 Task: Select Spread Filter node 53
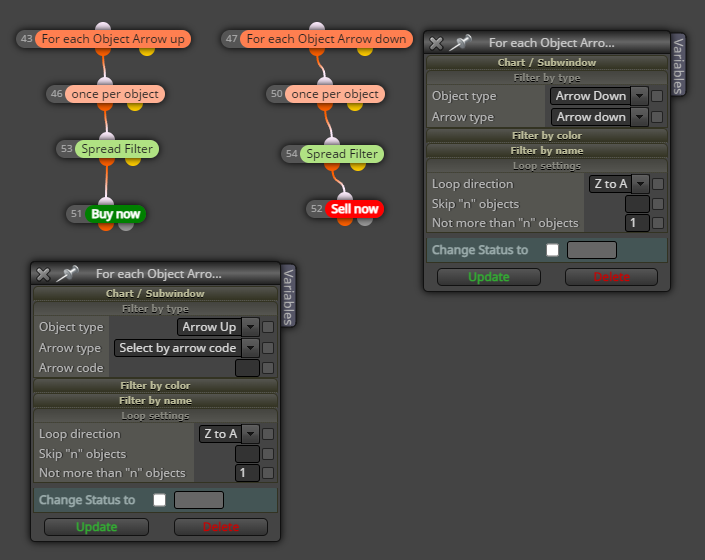pyautogui.click(x=117, y=149)
